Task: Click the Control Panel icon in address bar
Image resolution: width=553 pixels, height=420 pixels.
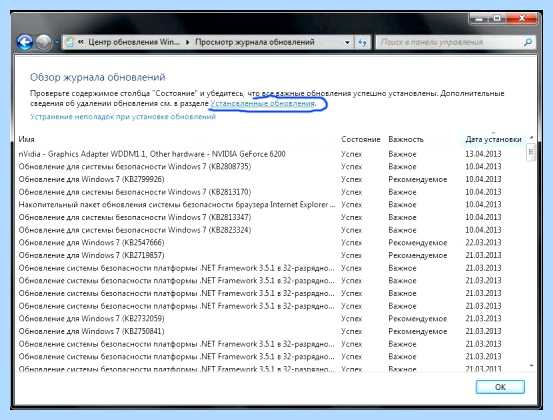Action: coord(70,42)
